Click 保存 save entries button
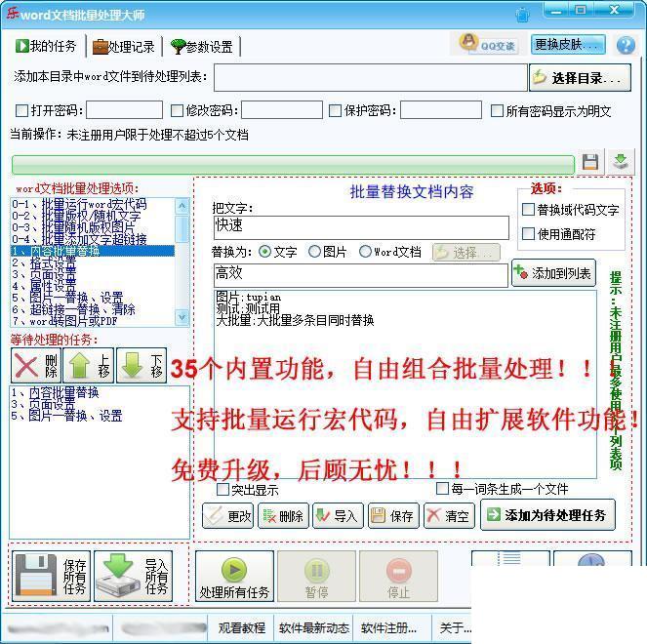The image size is (647, 644). (393, 516)
